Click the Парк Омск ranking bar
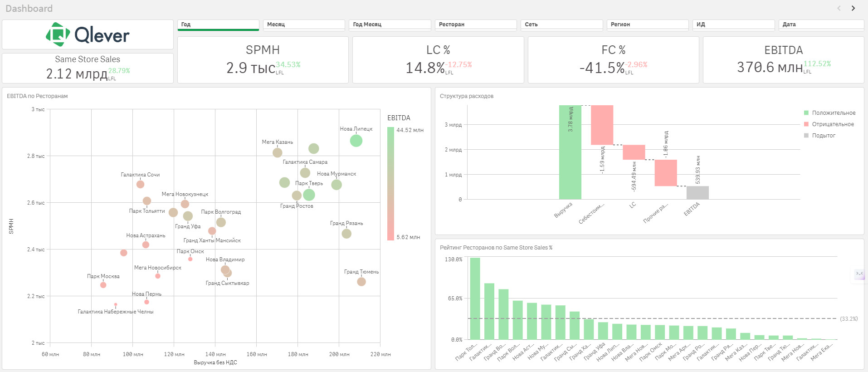This screenshot has height=372, width=868. point(660,332)
